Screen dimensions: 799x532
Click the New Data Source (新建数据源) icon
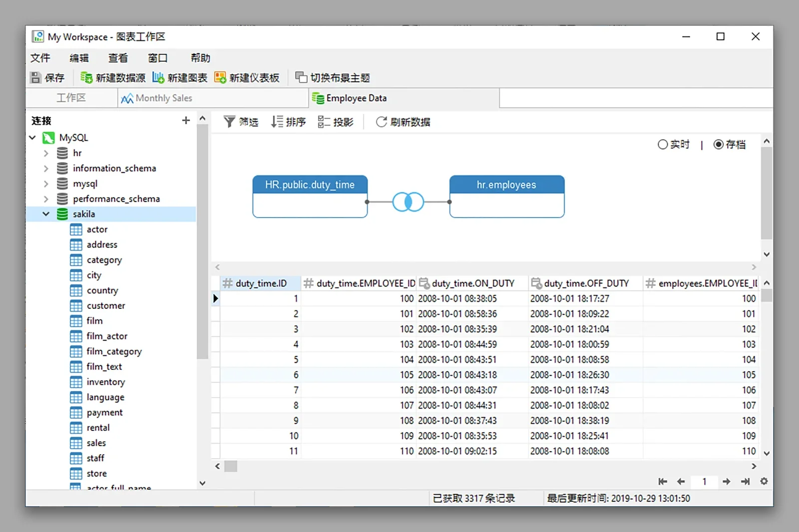coord(86,78)
